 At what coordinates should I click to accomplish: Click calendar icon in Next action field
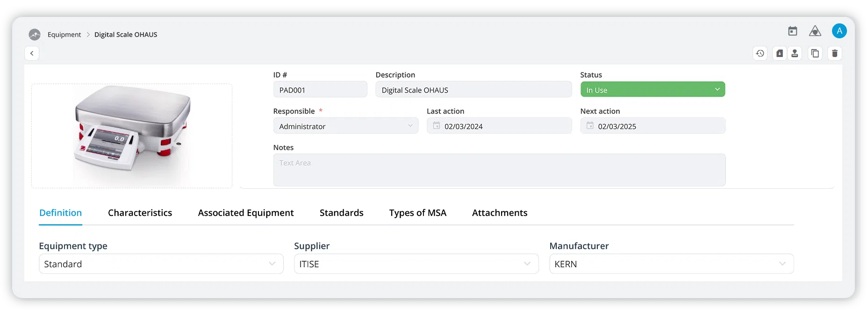click(590, 126)
